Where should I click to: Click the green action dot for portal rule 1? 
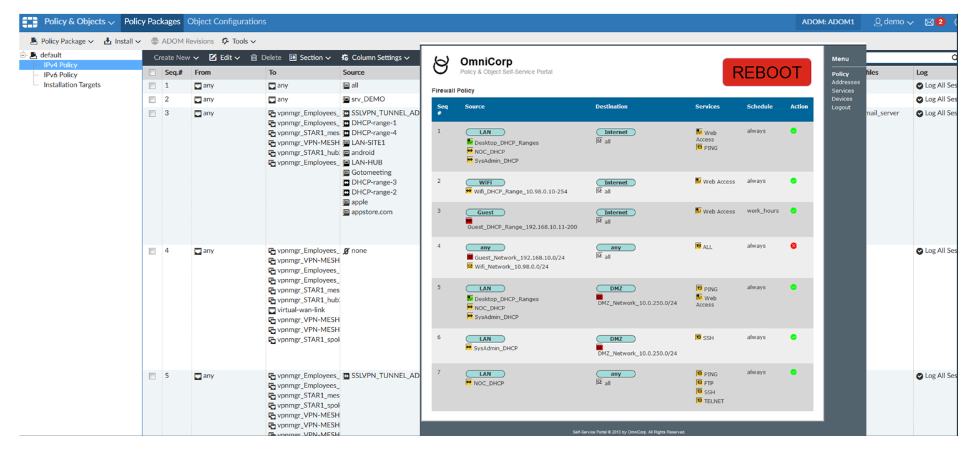(793, 131)
